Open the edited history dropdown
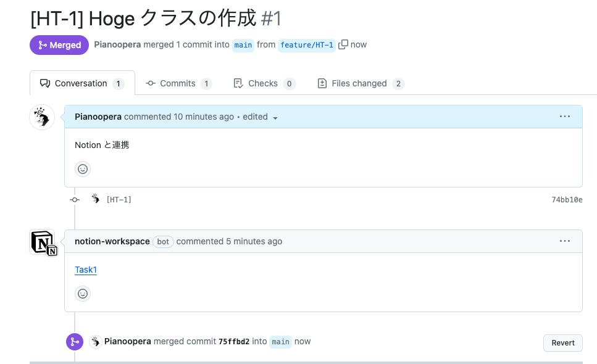 click(x=274, y=117)
